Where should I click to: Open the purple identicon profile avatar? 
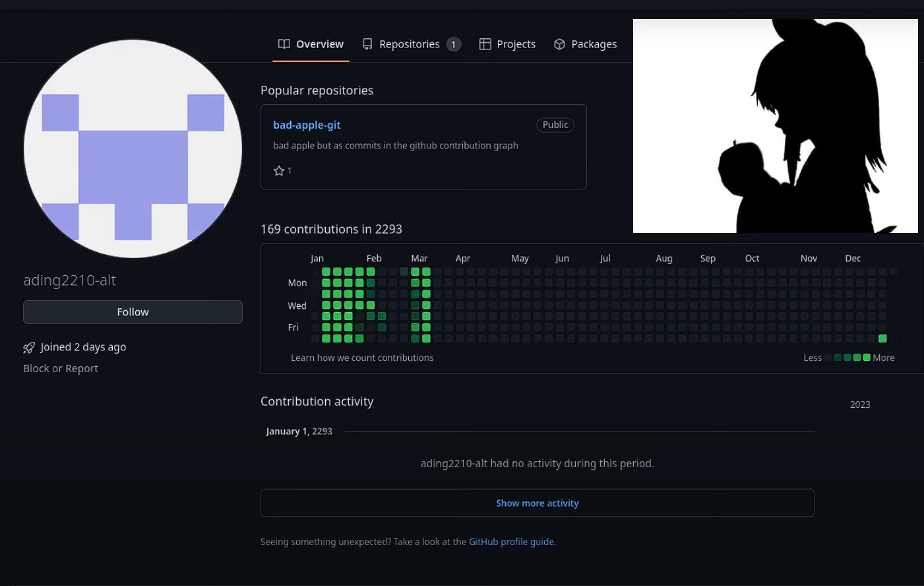tap(133, 148)
